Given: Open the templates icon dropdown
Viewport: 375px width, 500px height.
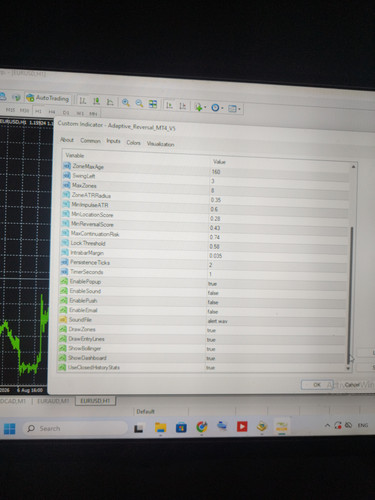Looking at the screenshot, I should click(233, 109).
